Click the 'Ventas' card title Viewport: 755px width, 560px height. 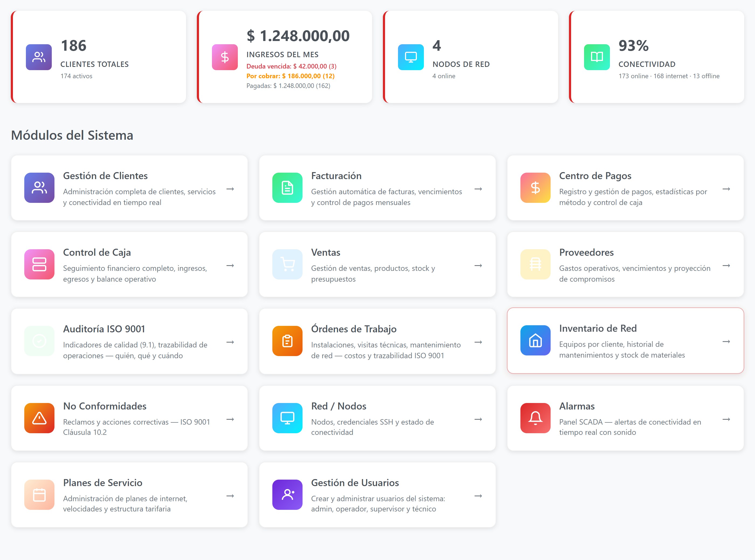pos(326,252)
